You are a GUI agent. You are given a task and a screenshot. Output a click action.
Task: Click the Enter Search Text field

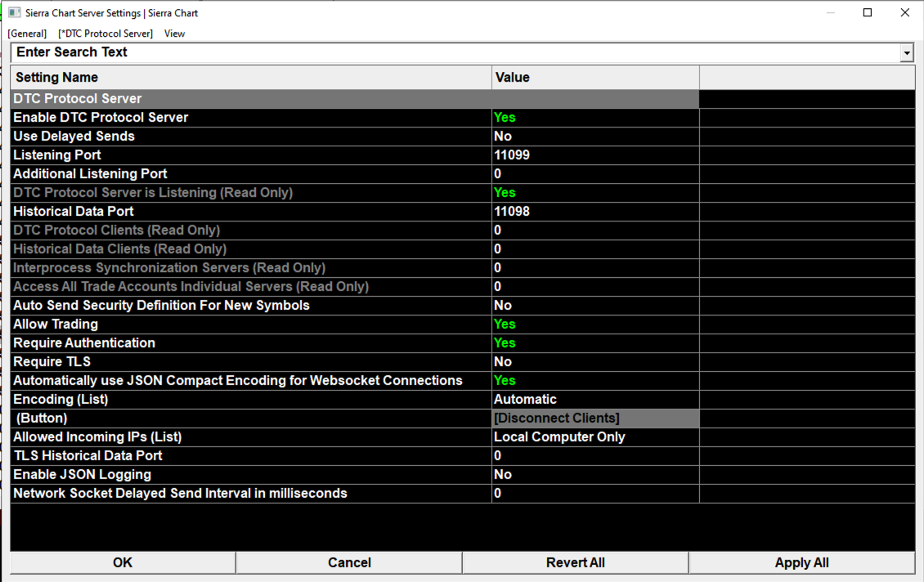point(455,52)
